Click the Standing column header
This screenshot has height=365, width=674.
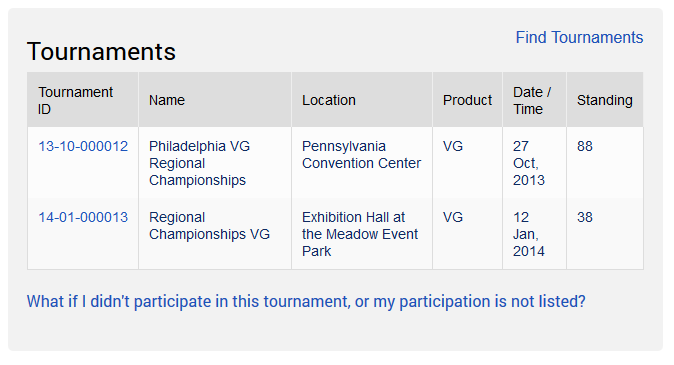605,100
